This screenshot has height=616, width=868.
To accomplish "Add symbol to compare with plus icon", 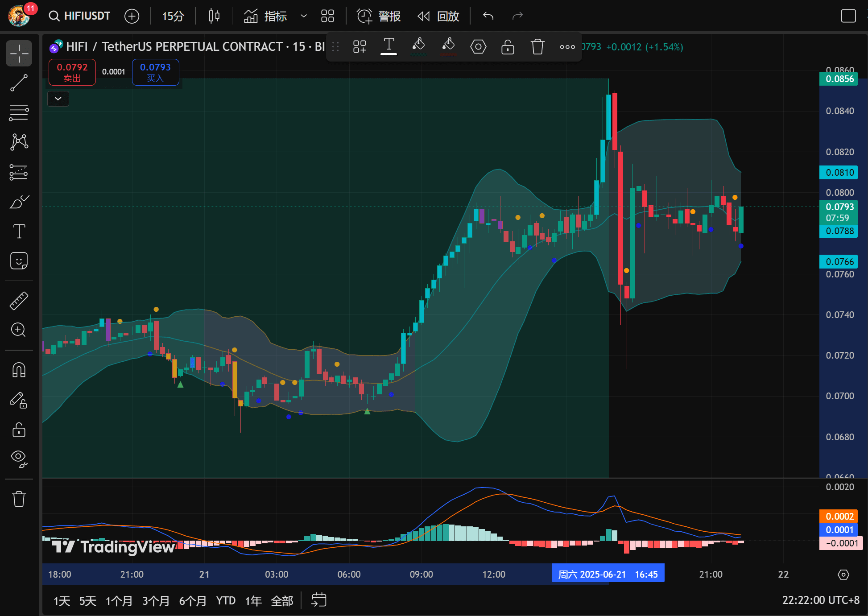I will (132, 16).
